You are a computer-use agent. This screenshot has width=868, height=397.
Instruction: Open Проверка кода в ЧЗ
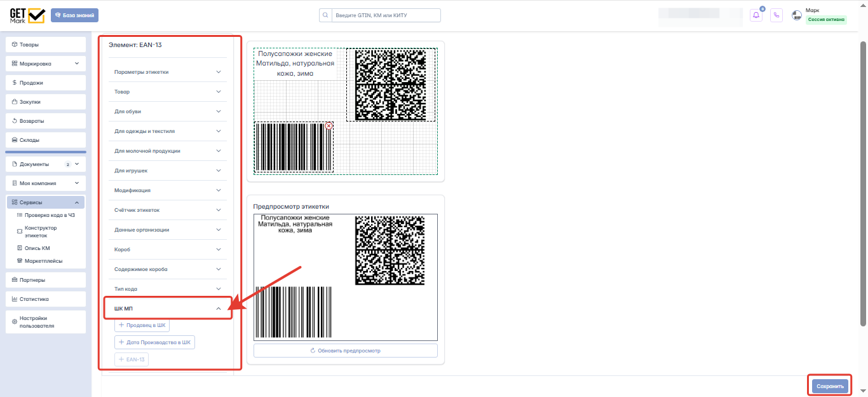(x=46, y=215)
